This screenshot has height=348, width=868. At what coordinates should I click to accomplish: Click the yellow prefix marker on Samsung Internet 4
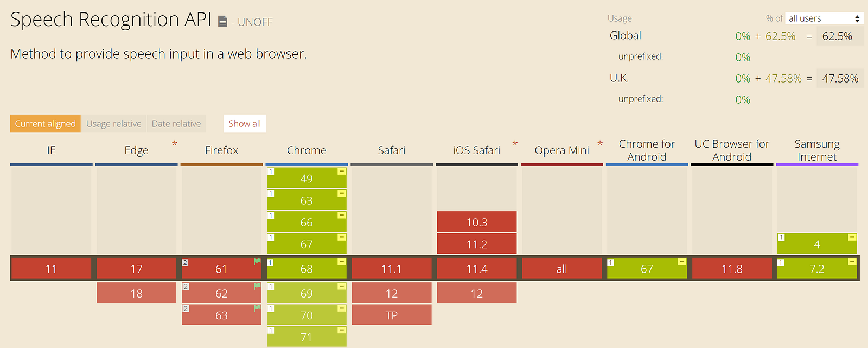852,237
